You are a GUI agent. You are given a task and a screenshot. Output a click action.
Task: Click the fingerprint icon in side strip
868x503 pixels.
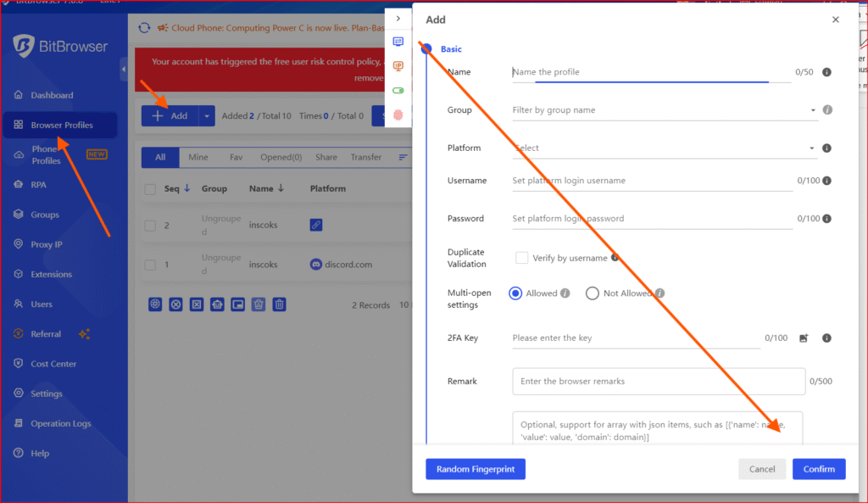click(x=398, y=115)
